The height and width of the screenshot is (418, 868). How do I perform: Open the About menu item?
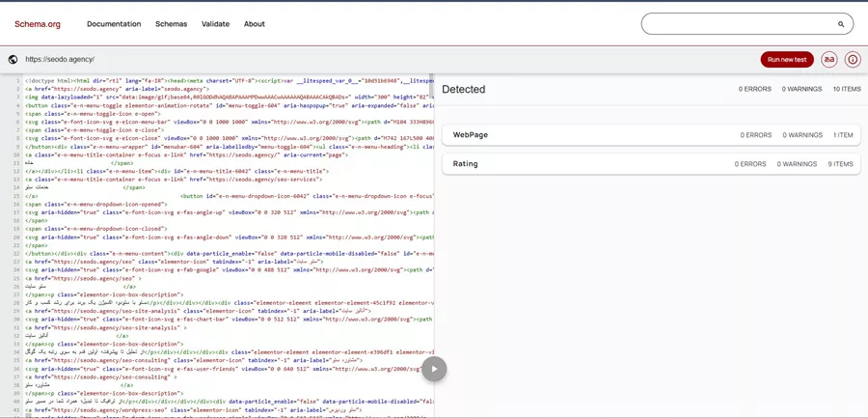click(x=254, y=24)
